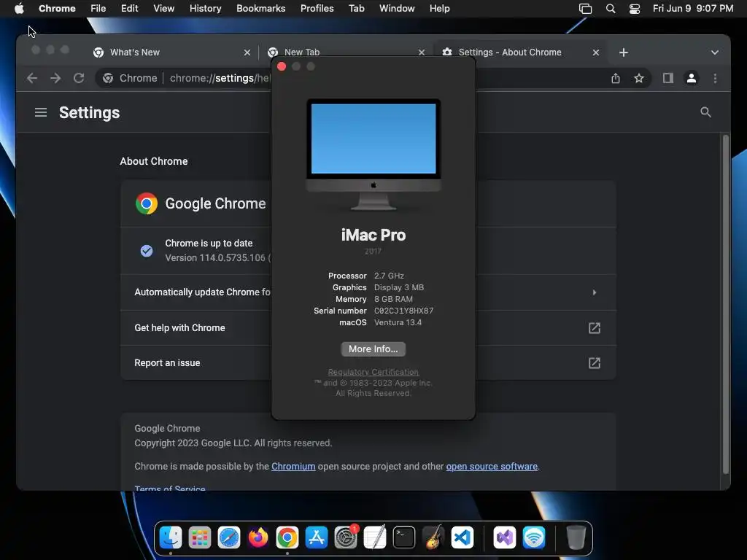Viewport: 747px width, 560px height.
Task: Click the iMac Pro image thumbnail
Action: pyautogui.click(x=373, y=155)
